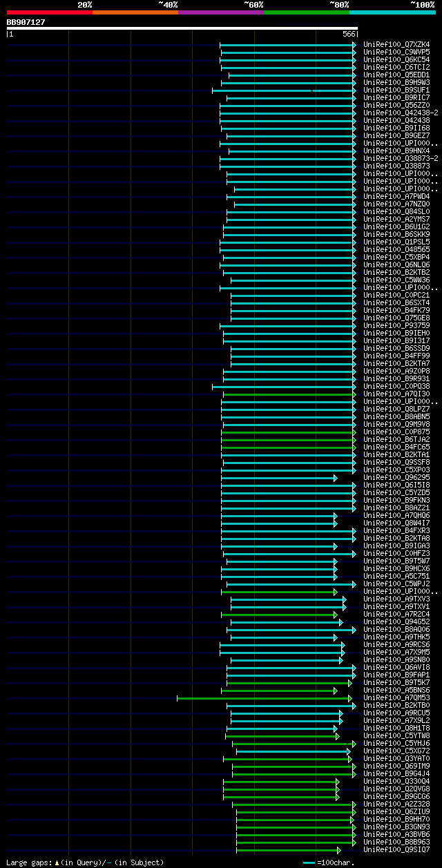Select the UniRef100_A7QHQ6 label
442x868 pixels.
396,516
